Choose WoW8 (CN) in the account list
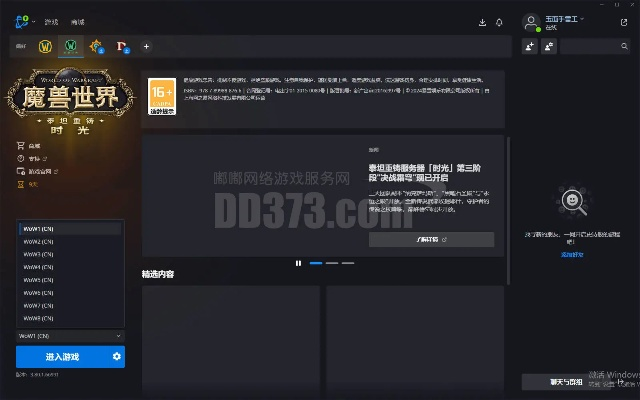The image size is (640, 400). [70, 318]
